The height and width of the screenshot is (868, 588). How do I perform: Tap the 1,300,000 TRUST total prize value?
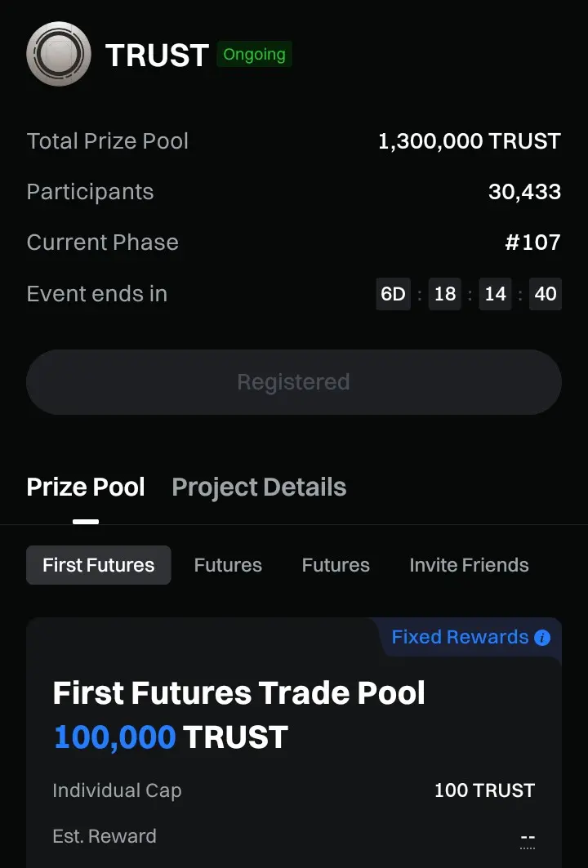[x=469, y=141]
